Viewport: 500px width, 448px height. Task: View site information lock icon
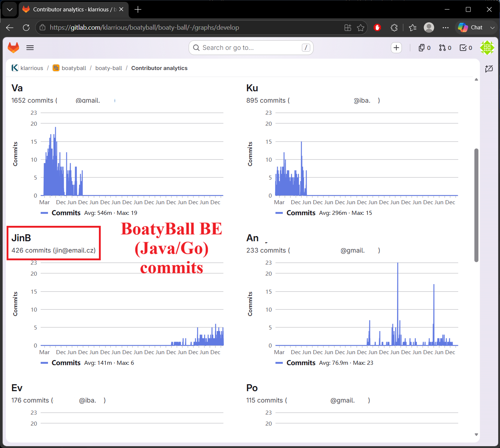(x=42, y=27)
